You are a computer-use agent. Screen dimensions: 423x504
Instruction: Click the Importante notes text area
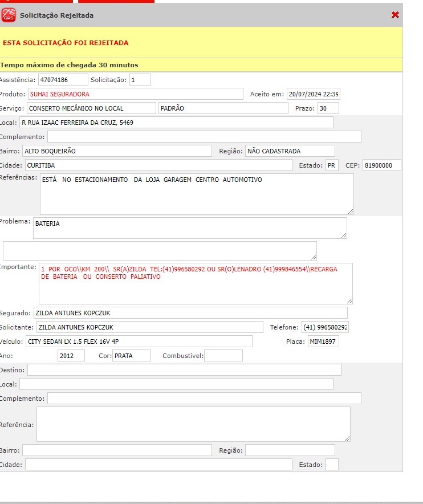196,283
